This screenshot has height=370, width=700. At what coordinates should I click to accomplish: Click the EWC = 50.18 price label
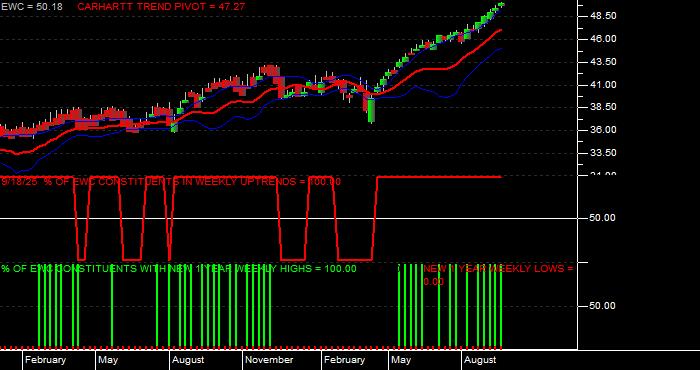pos(32,7)
